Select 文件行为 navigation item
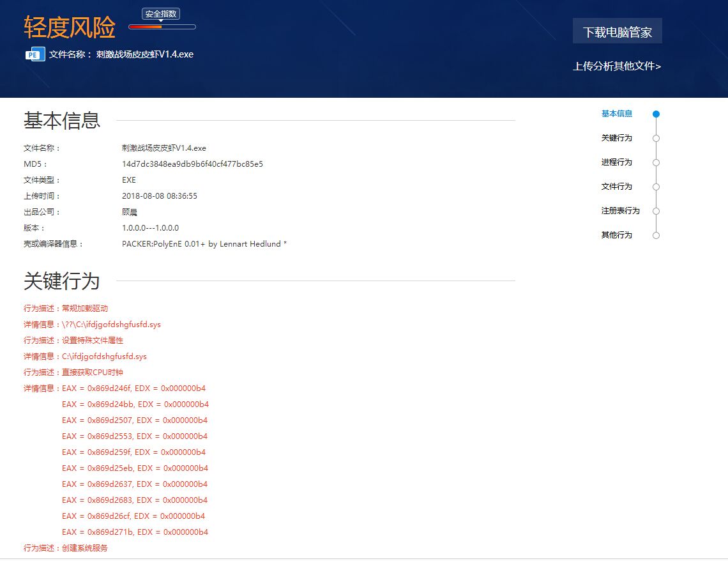The width and height of the screenshot is (728, 561). (x=616, y=187)
